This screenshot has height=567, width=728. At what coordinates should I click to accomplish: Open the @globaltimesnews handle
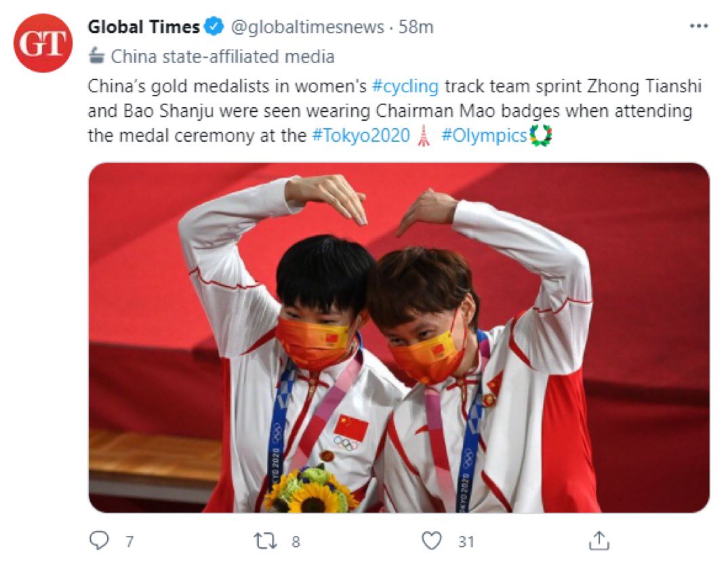pyautogui.click(x=307, y=27)
